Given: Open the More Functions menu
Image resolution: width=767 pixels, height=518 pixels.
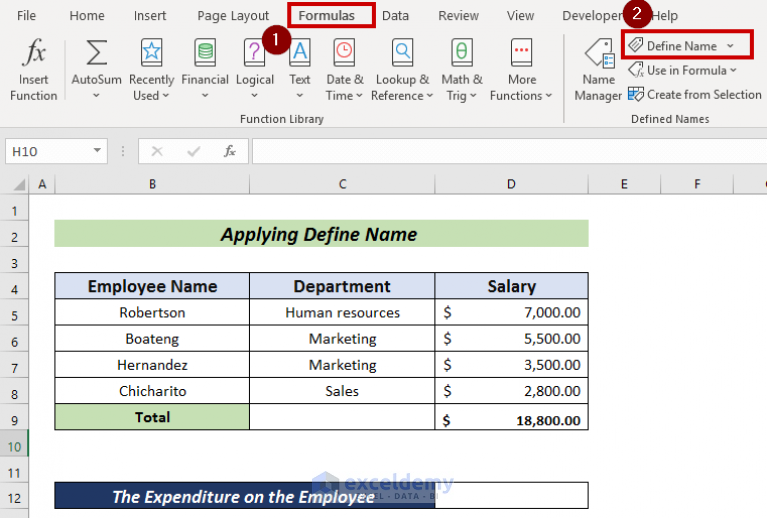Looking at the screenshot, I should 521,69.
